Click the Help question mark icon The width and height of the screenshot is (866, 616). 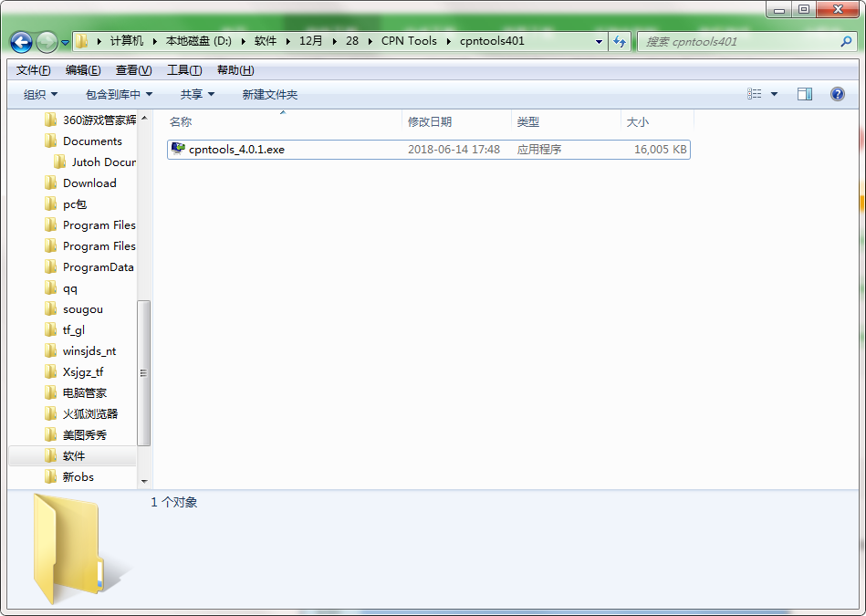tap(837, 93)
